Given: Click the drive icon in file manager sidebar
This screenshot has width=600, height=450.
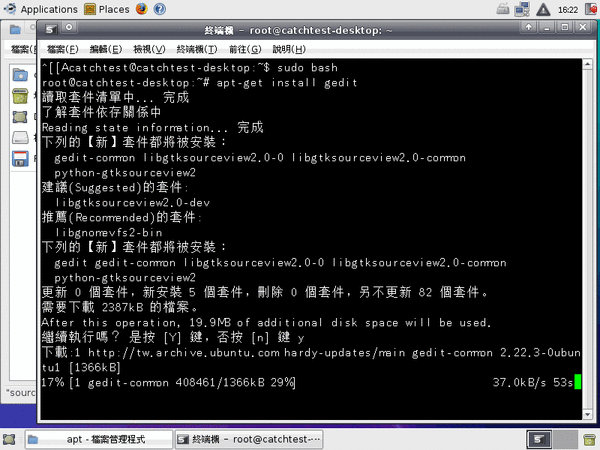Looking at the screenshot, I should [20, 137].
